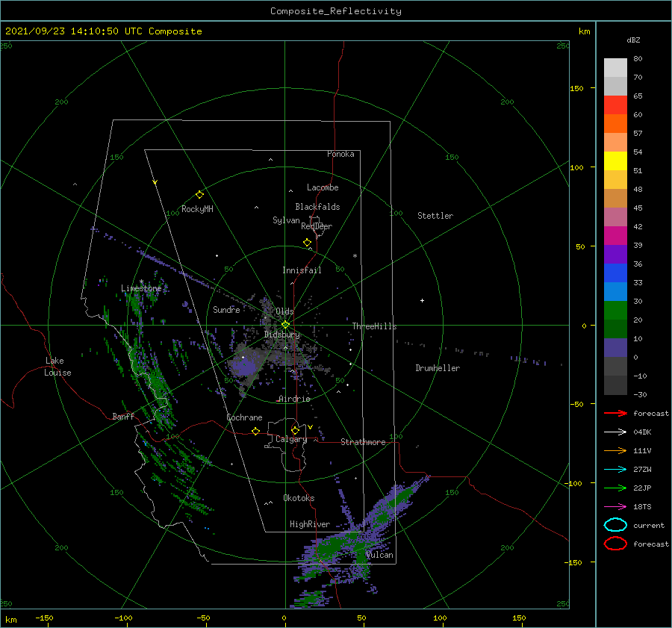Click the Ponoka label

[340, 154]
